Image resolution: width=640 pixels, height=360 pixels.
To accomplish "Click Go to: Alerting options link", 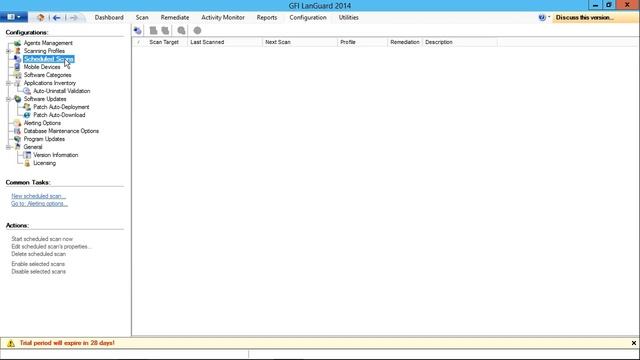I will [x=39, y=204].
